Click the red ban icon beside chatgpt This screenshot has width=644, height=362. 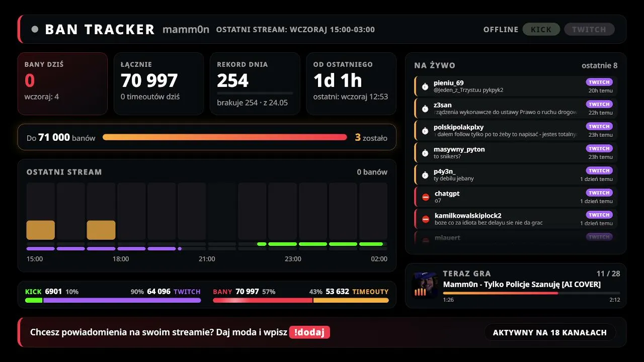point(426,197)
